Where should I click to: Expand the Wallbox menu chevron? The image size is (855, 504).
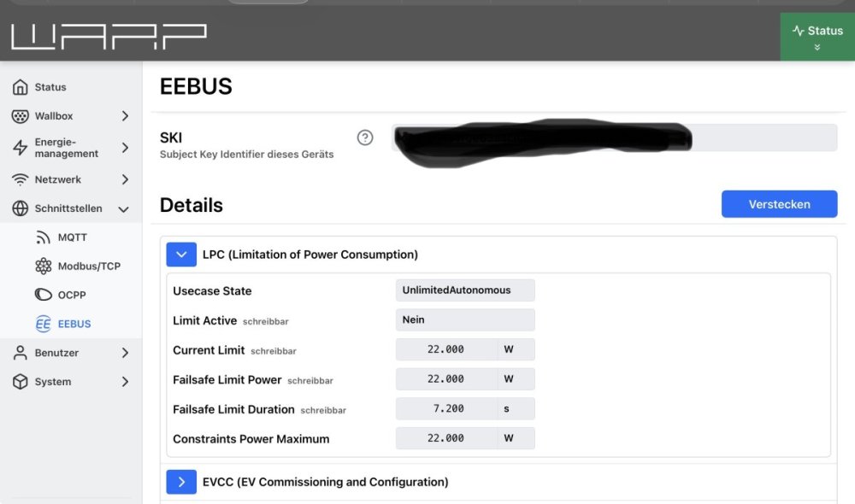pos(125,116)
